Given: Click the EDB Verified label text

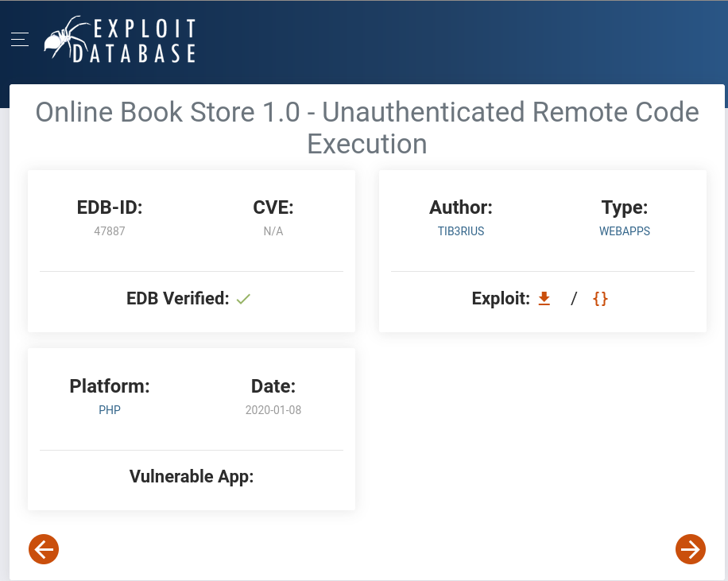Looking at the screenshot, I should click(177, 299).
